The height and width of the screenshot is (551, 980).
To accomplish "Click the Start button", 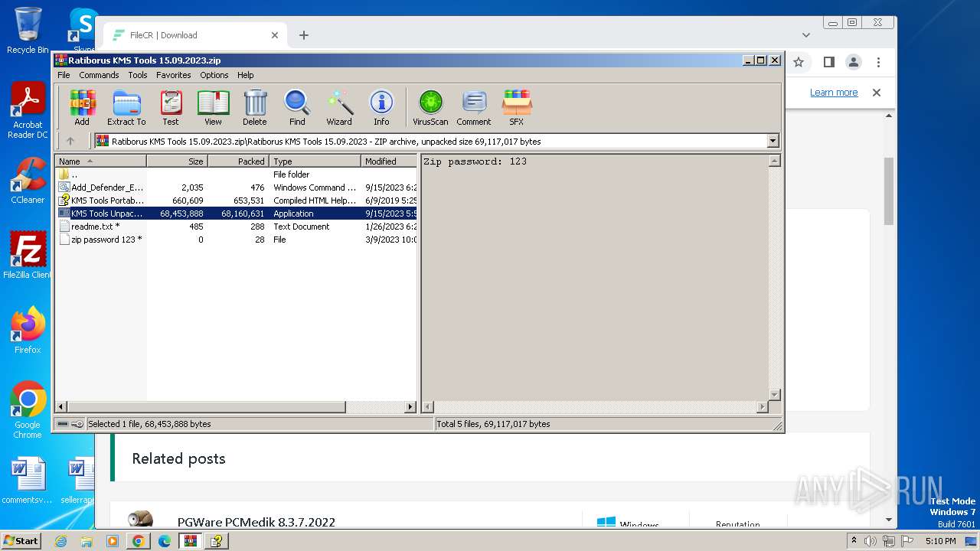I will click(x=21, y=541).
